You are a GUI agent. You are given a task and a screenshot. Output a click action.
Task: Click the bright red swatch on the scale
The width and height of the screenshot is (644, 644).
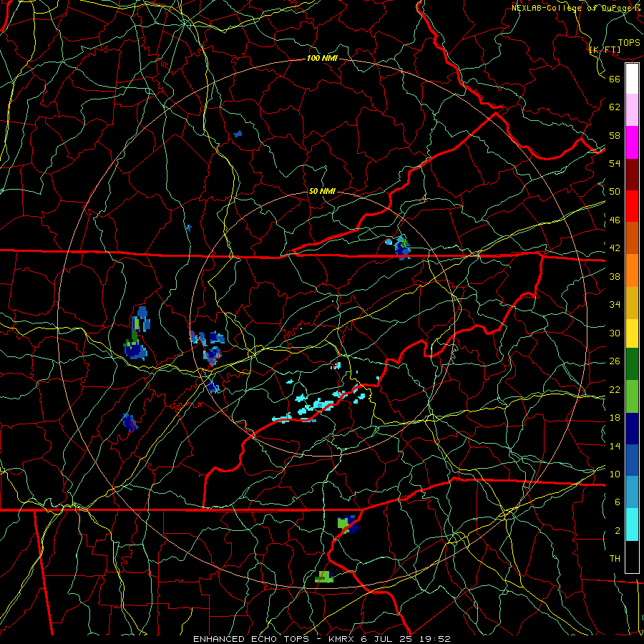[x=632, y=206]
